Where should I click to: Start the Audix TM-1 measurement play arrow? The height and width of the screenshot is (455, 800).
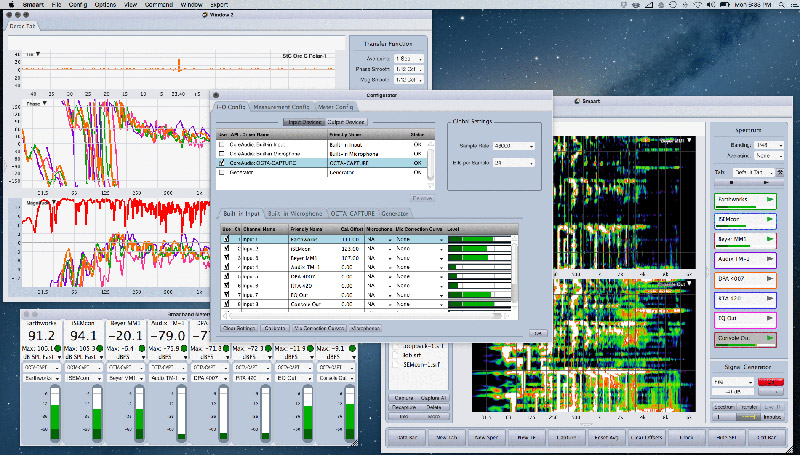point(769,259)
